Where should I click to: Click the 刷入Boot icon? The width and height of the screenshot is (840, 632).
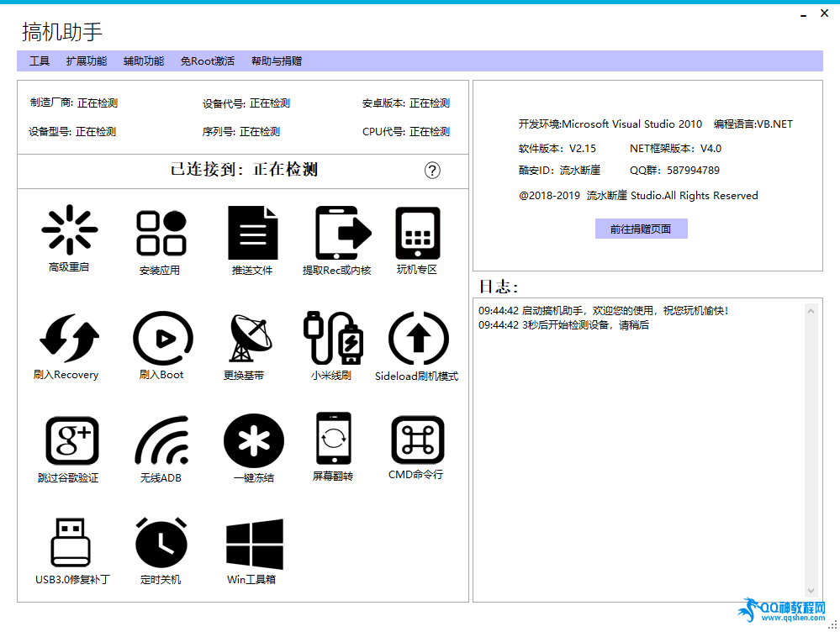(163, 338)
